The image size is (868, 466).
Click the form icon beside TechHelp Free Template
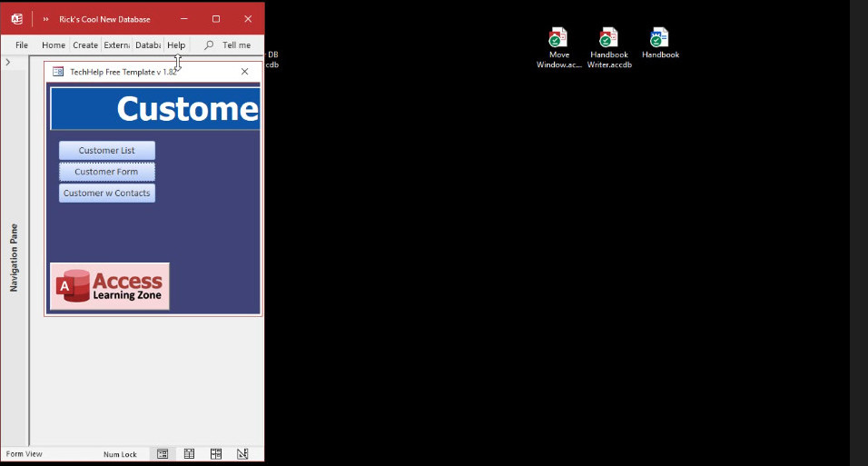tap(58, 72)
